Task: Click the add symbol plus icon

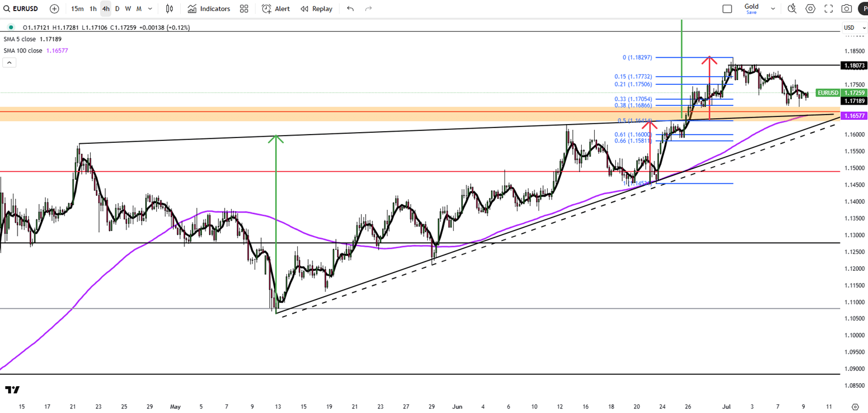Action: point(54,9)
